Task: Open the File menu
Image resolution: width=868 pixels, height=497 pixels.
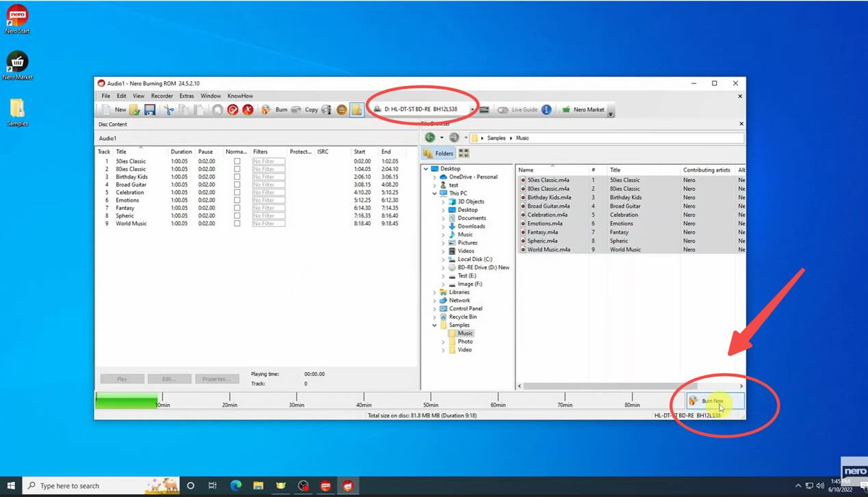Action: coord(106,96)
